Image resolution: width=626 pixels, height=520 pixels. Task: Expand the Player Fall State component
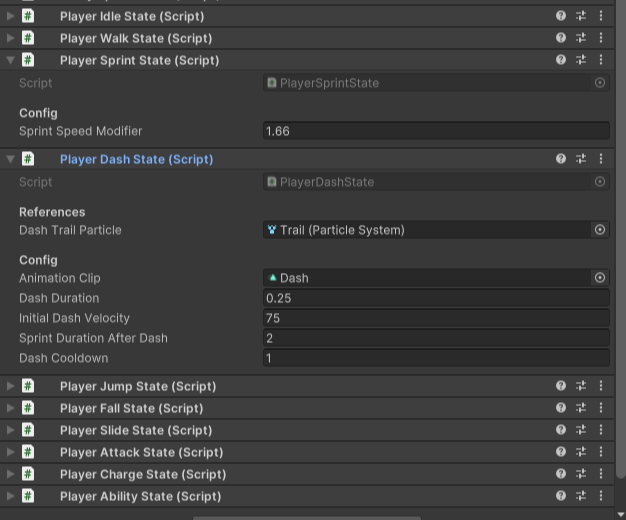tap(10, 408)
